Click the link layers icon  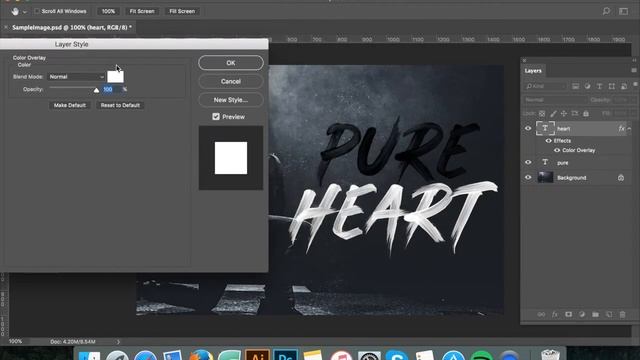(541, 314)
